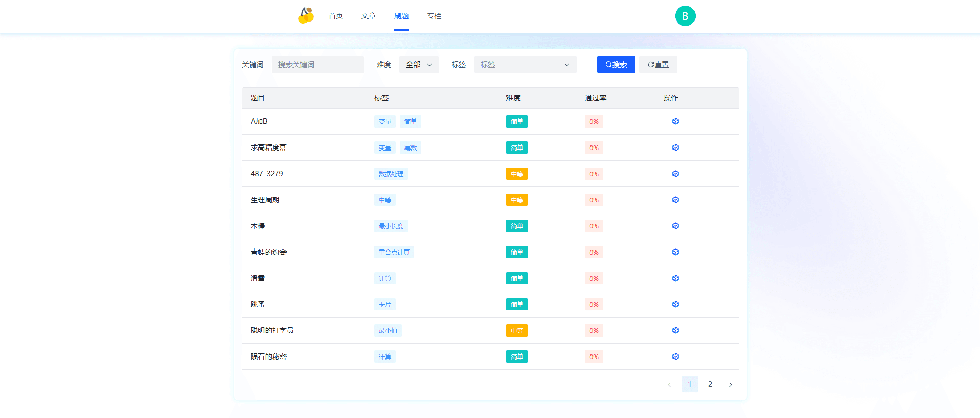Click the 通过率 column header

coord(596,98)
